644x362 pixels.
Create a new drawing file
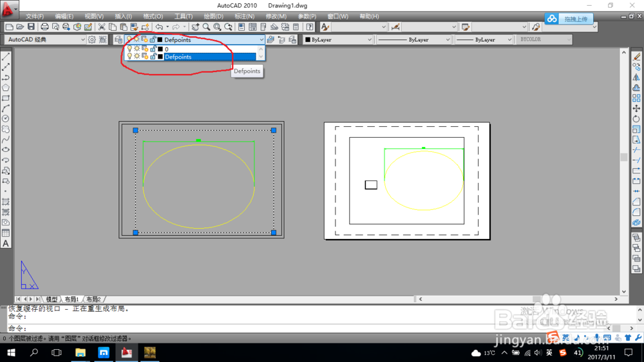point(9,27)
